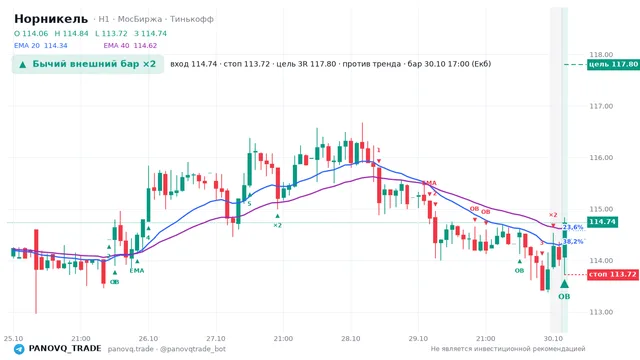Click the 29.10 date axis label
The width and height of the screenshot is (640, 360).
[418, 339]
